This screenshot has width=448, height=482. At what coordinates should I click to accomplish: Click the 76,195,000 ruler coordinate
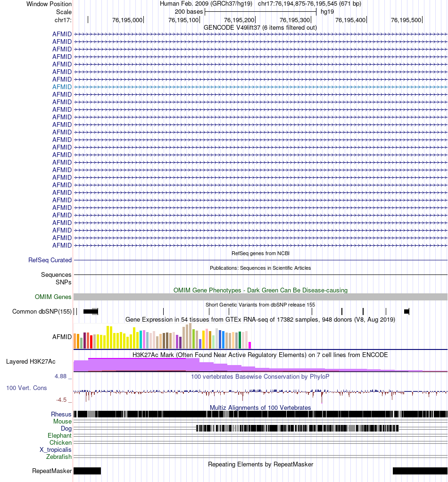pyautogui.click(x=127, y=20)
